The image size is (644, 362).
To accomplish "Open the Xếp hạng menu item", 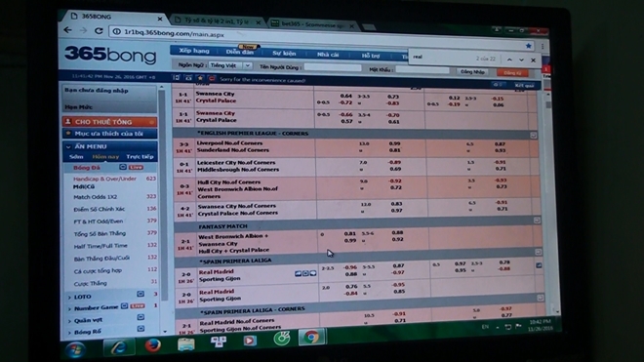I will [194, 51].
